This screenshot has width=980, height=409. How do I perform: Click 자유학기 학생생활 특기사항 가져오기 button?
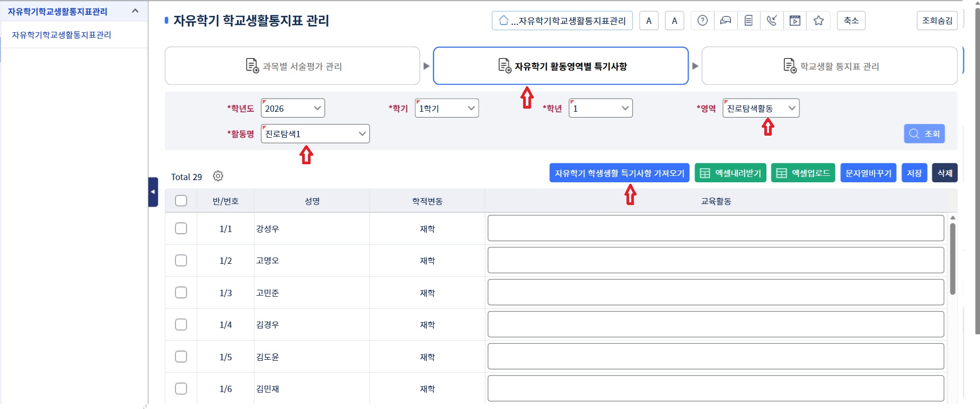[x=619, y=173]
